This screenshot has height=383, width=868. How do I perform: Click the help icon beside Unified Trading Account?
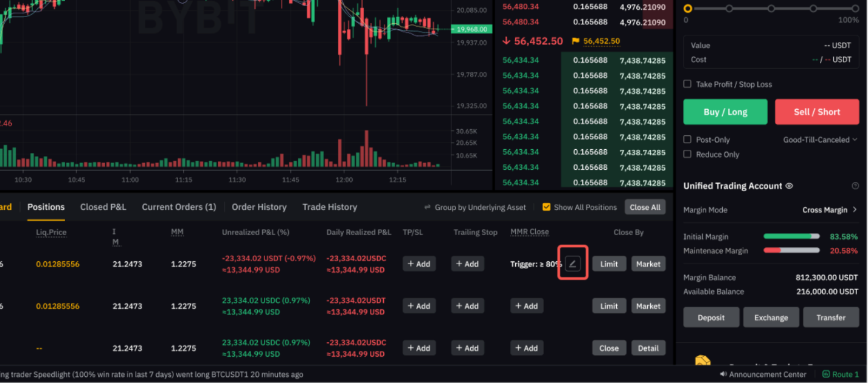(855, 186)
